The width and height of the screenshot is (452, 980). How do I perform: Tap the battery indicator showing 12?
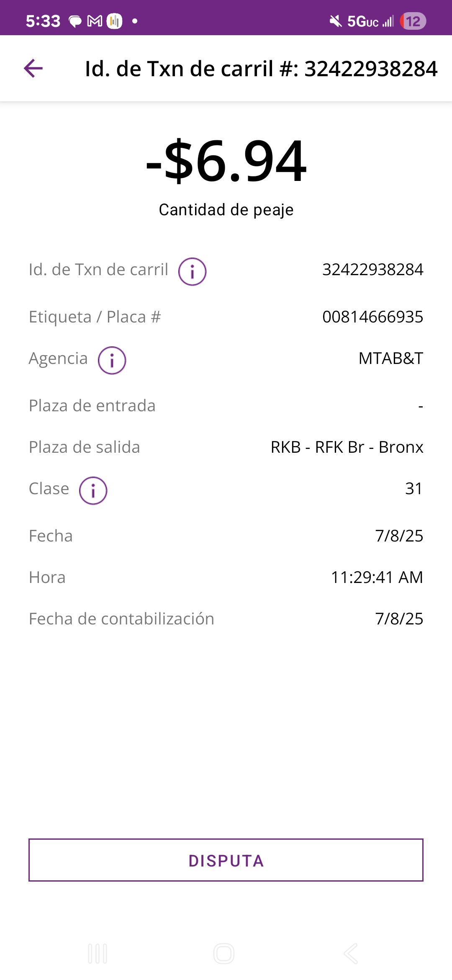pyautogui.click(x=413, y=21)
